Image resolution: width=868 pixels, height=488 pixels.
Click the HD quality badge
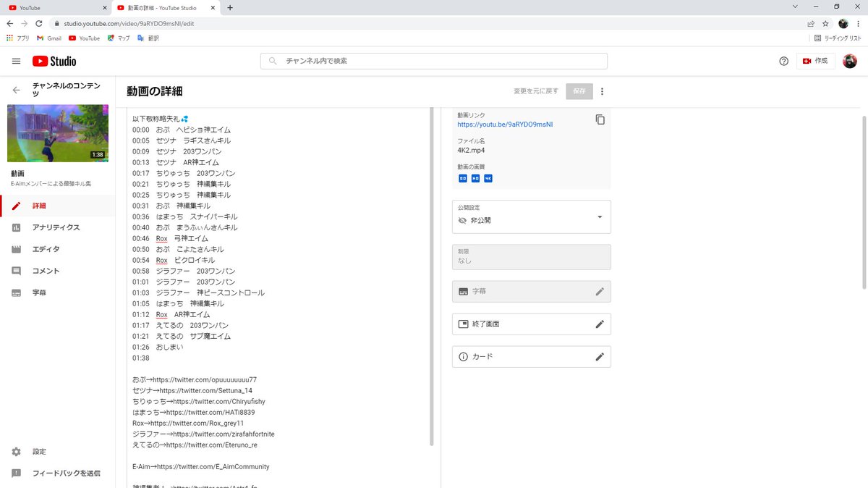pos(475,178)
